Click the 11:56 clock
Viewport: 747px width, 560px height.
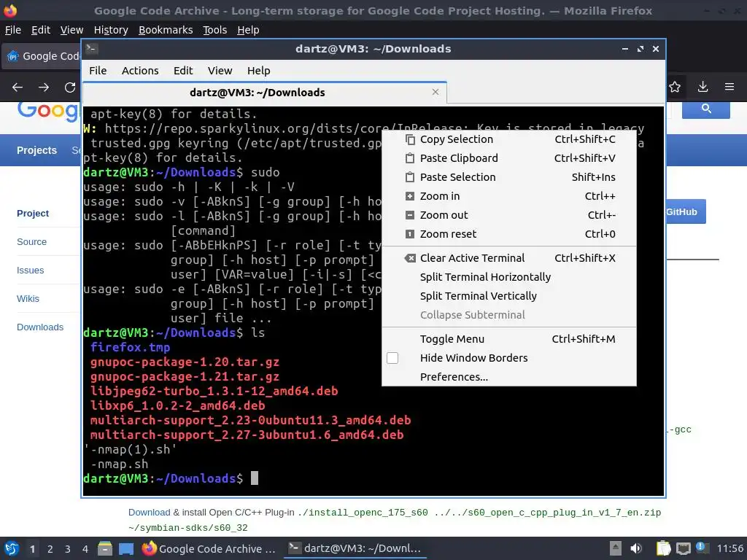pyautogui.click(x=729, y=548)
